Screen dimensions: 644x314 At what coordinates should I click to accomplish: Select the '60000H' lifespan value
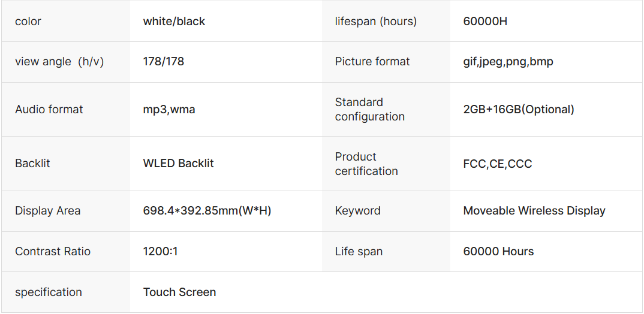[485, 22]
